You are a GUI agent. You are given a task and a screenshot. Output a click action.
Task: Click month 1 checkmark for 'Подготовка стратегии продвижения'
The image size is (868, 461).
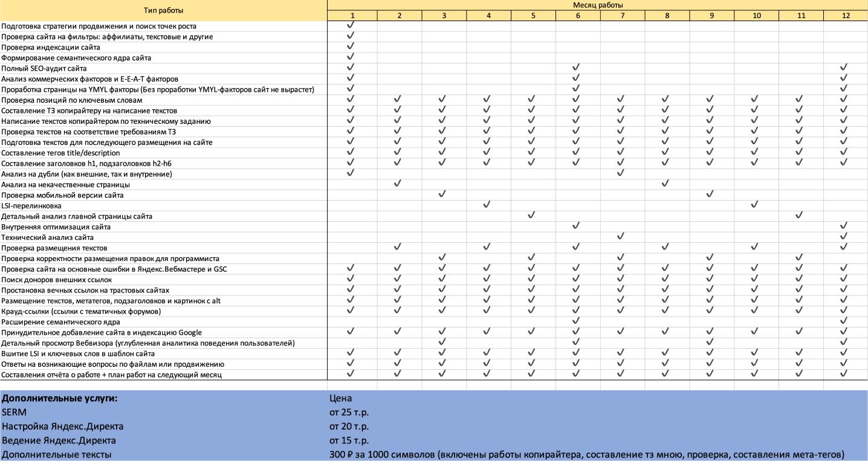[x=351, y=25]
